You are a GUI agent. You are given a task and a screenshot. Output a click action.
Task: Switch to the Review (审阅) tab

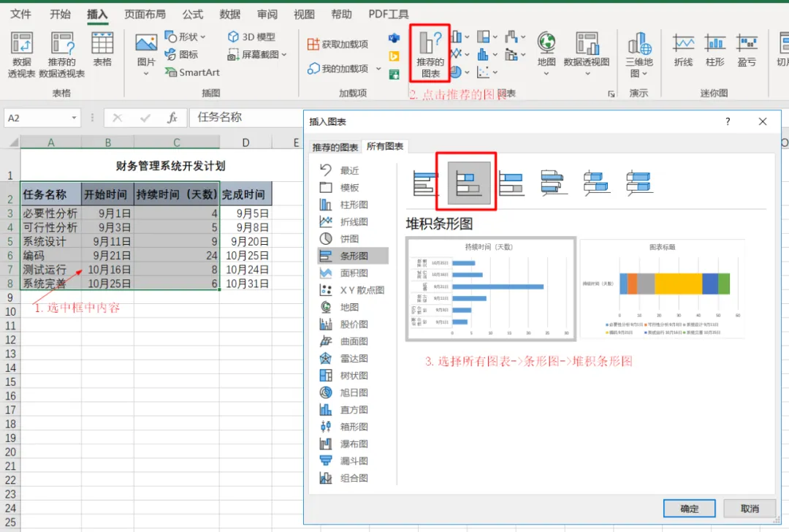pyautogui.click(x=267, y=14)
